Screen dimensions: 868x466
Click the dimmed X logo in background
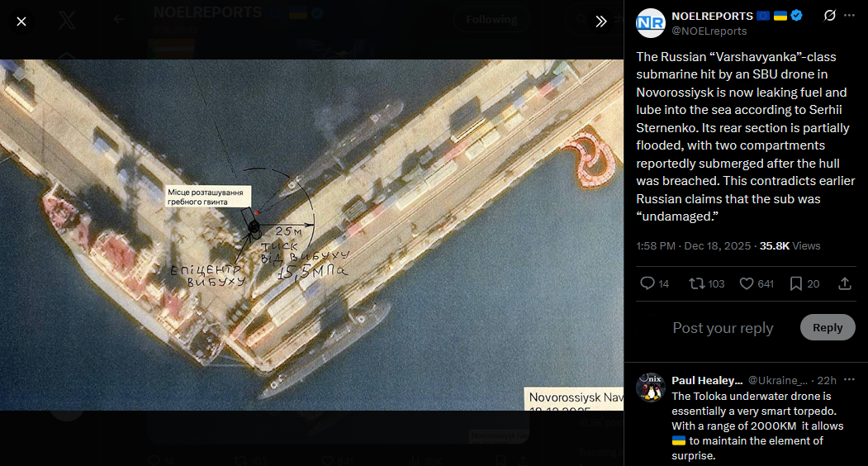[67, 21]
